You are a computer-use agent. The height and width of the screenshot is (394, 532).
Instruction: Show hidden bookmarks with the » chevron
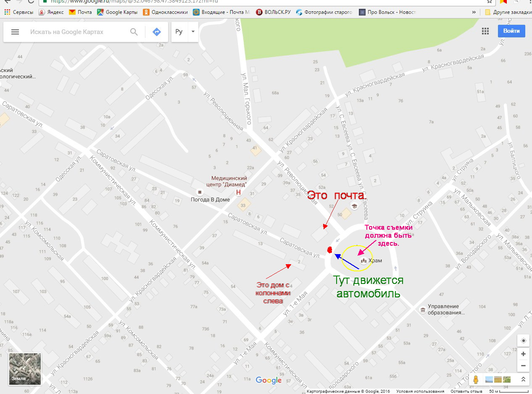pos(474,12)
